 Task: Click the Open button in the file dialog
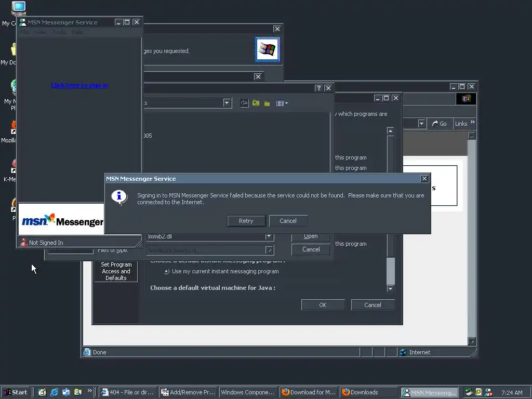tap(311, 236)
